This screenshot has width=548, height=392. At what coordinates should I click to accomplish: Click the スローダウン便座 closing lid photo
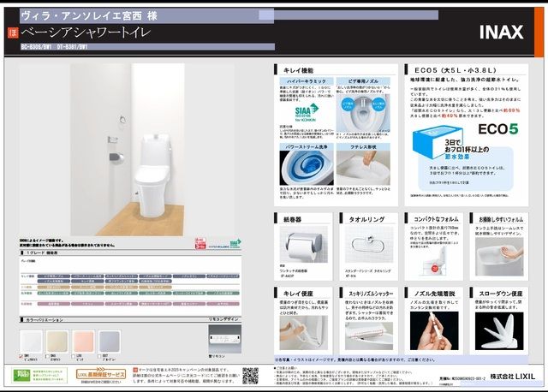coord(499,331)
